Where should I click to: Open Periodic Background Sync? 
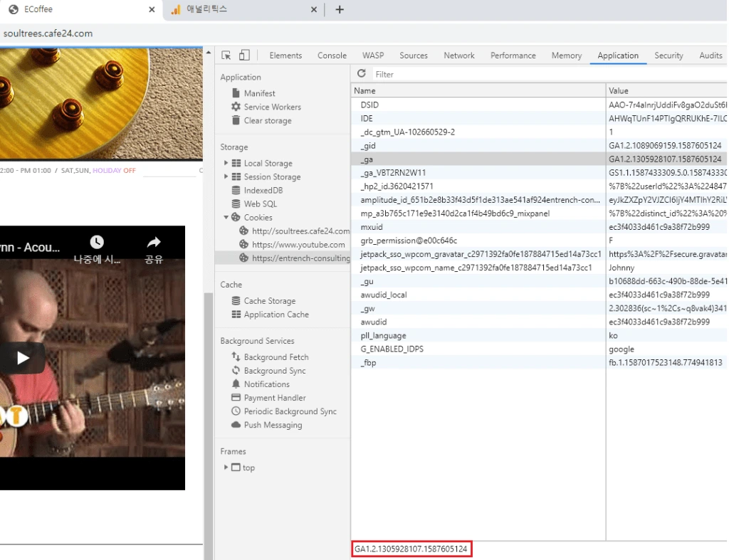point(290,411)
